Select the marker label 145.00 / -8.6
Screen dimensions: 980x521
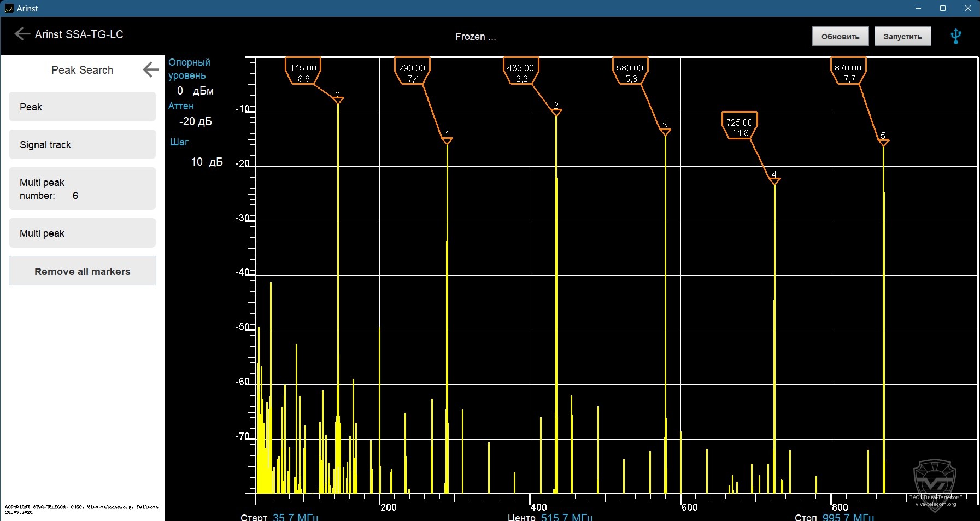(x=303, y=72)
